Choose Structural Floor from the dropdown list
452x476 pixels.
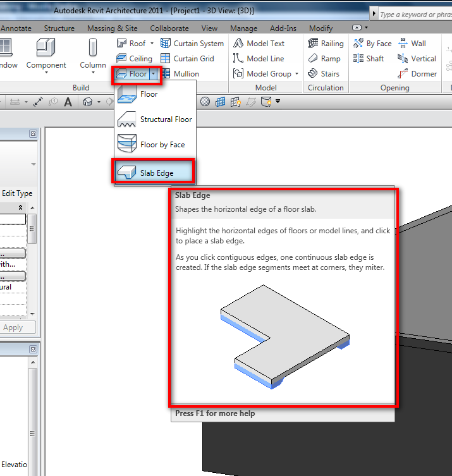click(166, 119)
